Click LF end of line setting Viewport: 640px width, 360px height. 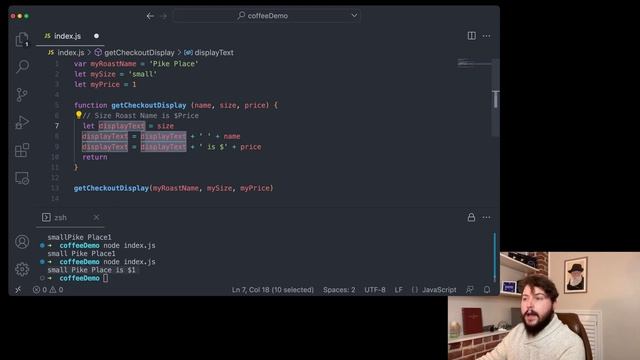398,290
